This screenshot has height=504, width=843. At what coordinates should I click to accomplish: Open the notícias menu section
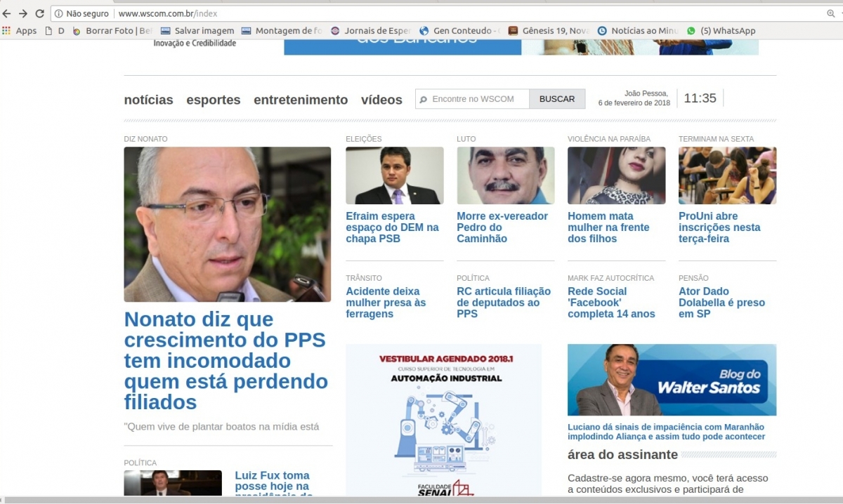point(148,100)
